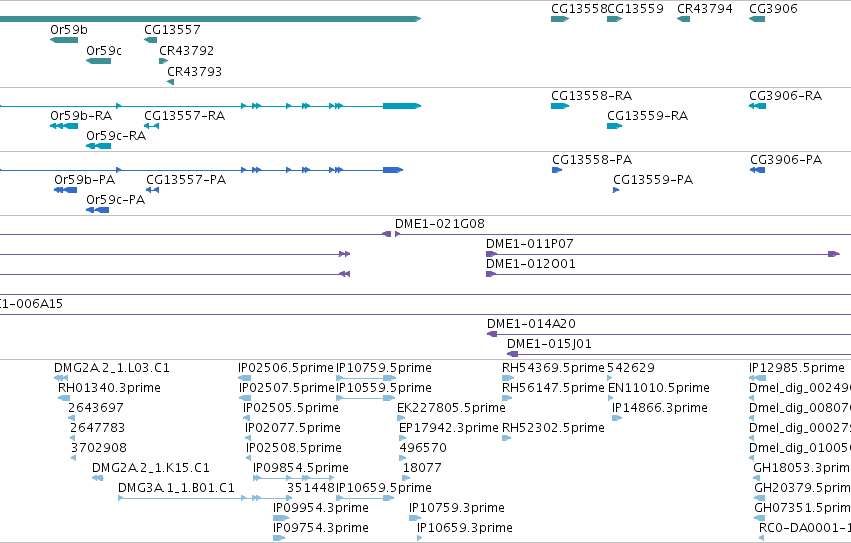This screenshot has width=851, height=543.
Task: Click the RH01340.3prime EST label
Action: 109,388
